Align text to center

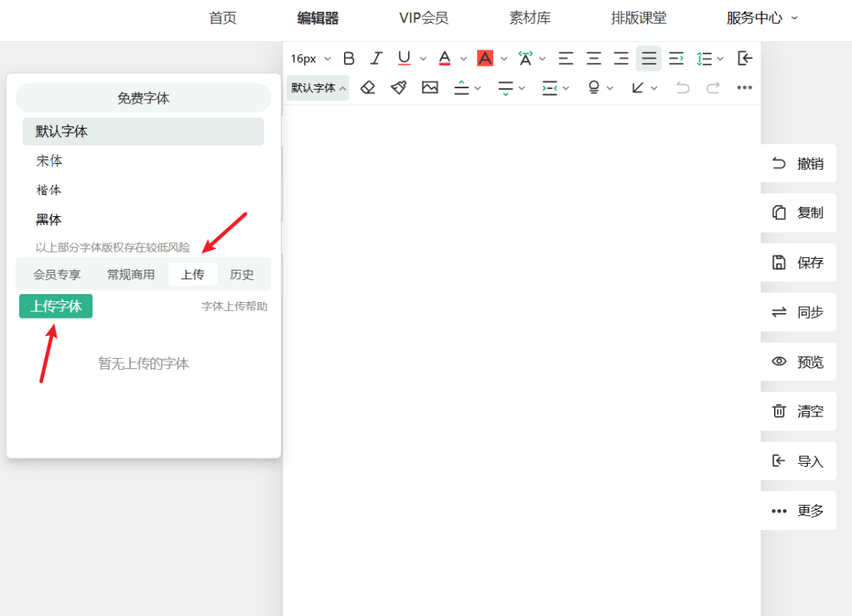tap(593, 58)
